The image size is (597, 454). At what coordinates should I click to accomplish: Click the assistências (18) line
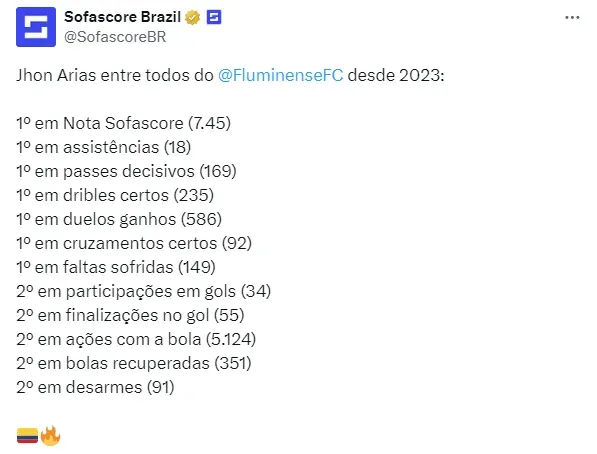coord(104,147)
